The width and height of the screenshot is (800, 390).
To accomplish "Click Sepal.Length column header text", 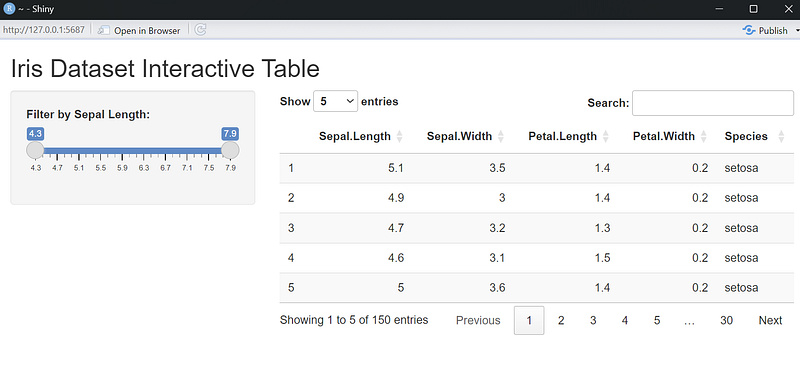I will click(x=355, y=136).
